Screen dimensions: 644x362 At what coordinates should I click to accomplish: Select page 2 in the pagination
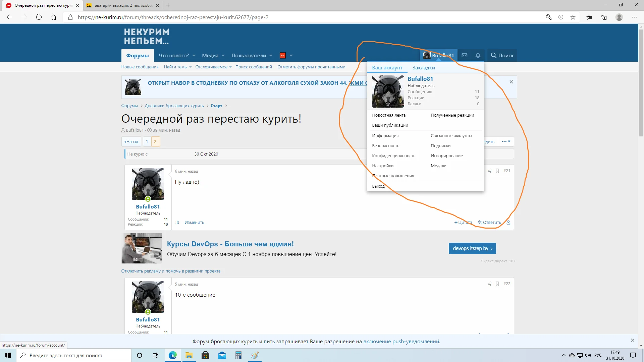coord(156,141)
